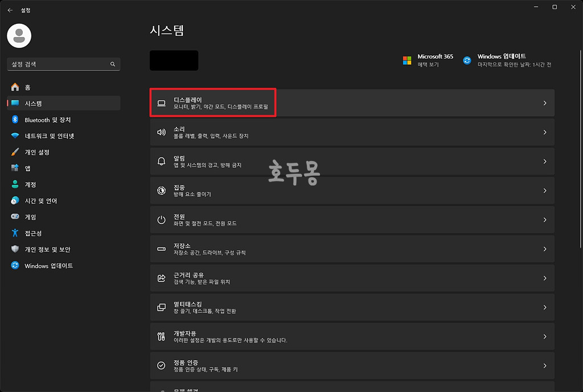Click the 정품 인증 checkmark icon

coord(161,366)
